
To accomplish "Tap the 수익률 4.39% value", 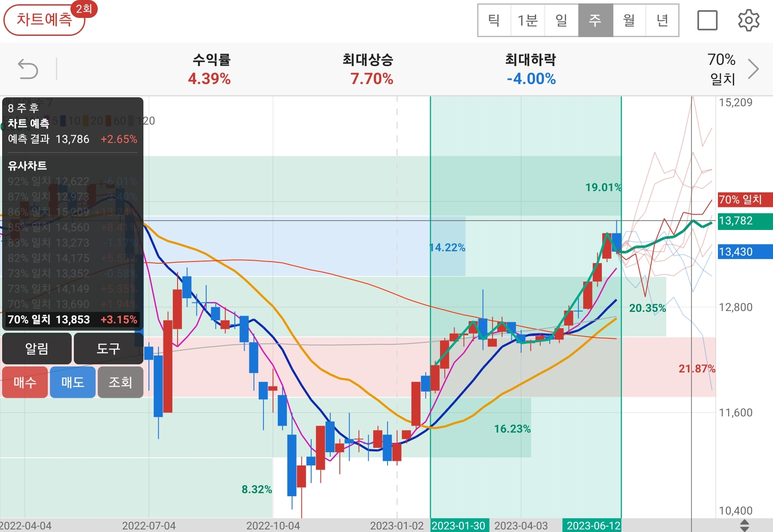I will coord(209,78).
